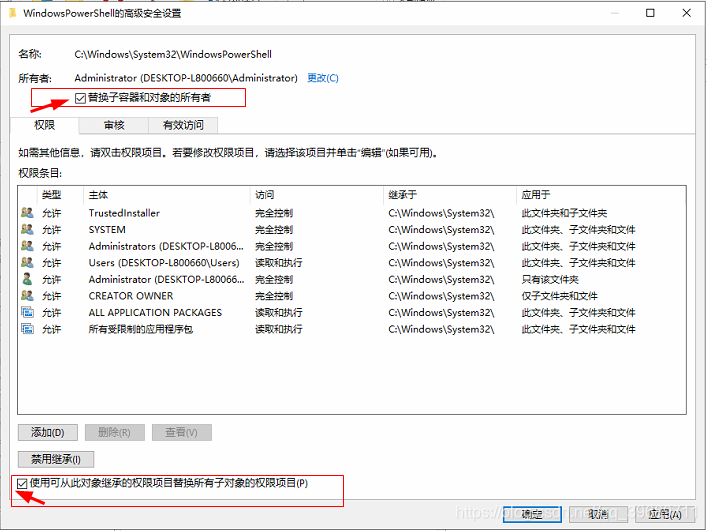Click the CREATOR OWNER row icon
The image size is (707, 531).
(27, 296)
